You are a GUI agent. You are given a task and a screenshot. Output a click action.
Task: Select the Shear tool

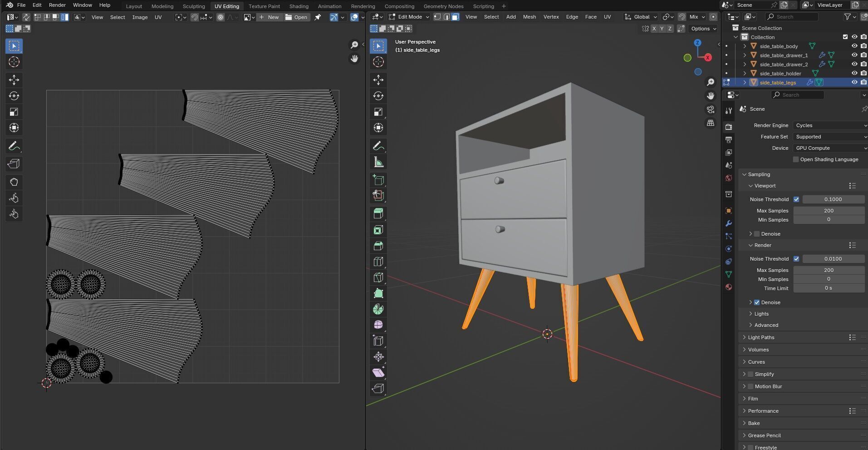pos(378,373)
